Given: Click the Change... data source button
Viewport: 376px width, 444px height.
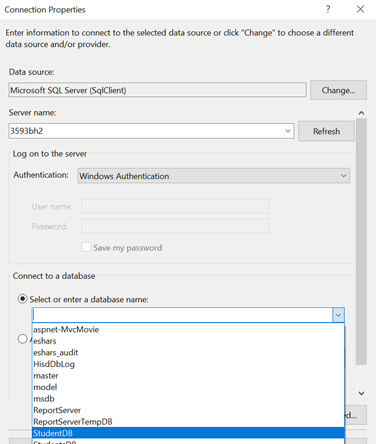Looking at the screenshot, I should pos(338,90).
